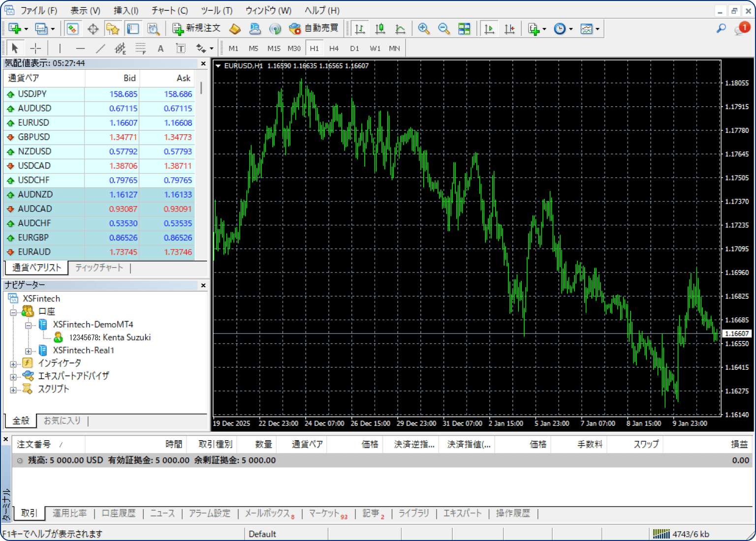Select the crosshair cursor tool
This screenshot has height=541, width=756.
[35, 48]
